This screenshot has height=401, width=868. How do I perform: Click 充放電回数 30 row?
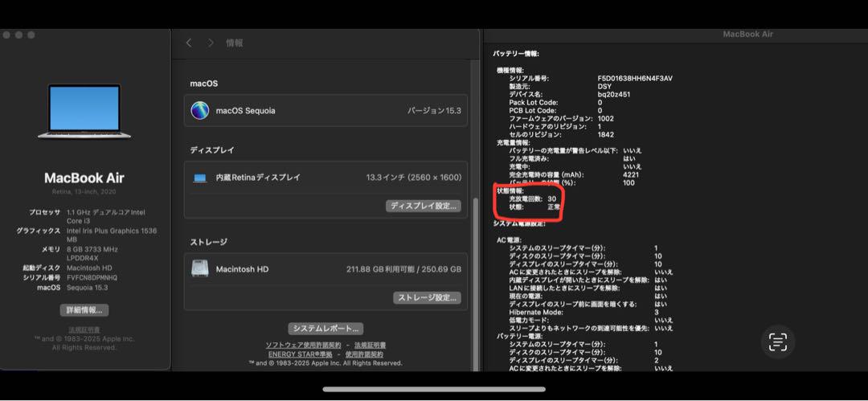(533, 198)
